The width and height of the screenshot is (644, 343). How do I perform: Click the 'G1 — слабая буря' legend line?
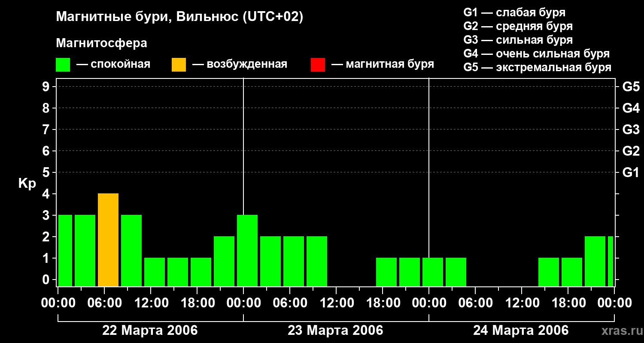tap(514, 12)
